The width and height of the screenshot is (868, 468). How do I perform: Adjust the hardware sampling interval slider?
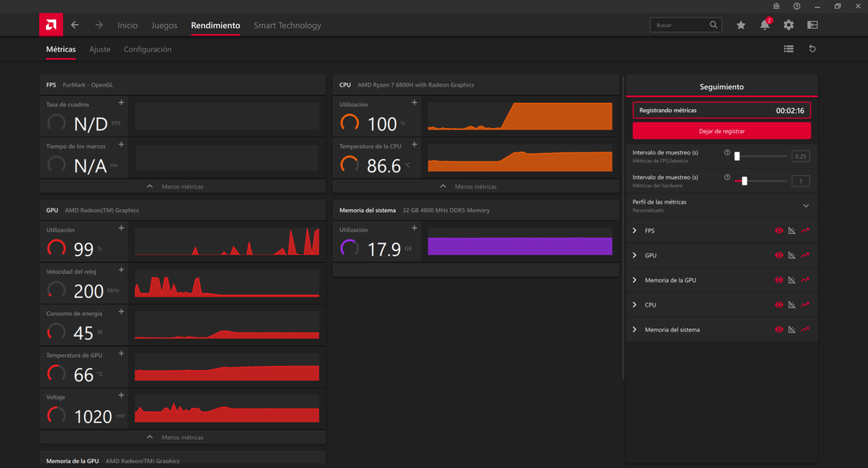point(745,181)
